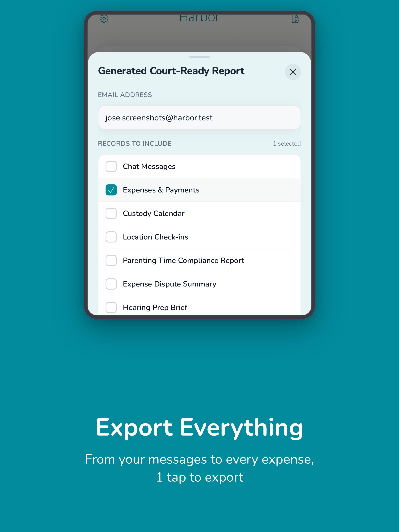This screenshot has height=532, width=399.
Task: Tap the Custody Calendar label
Action: point(153,214)
